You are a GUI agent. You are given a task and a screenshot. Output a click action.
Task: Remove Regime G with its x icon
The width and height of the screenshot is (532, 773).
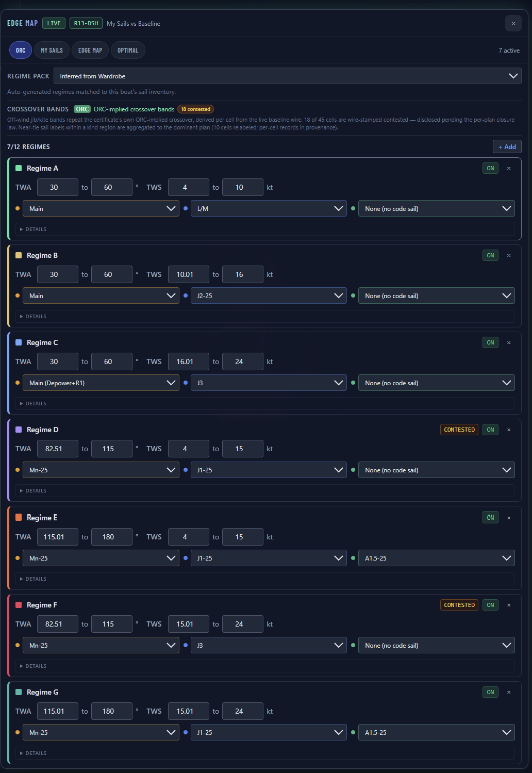509,692
